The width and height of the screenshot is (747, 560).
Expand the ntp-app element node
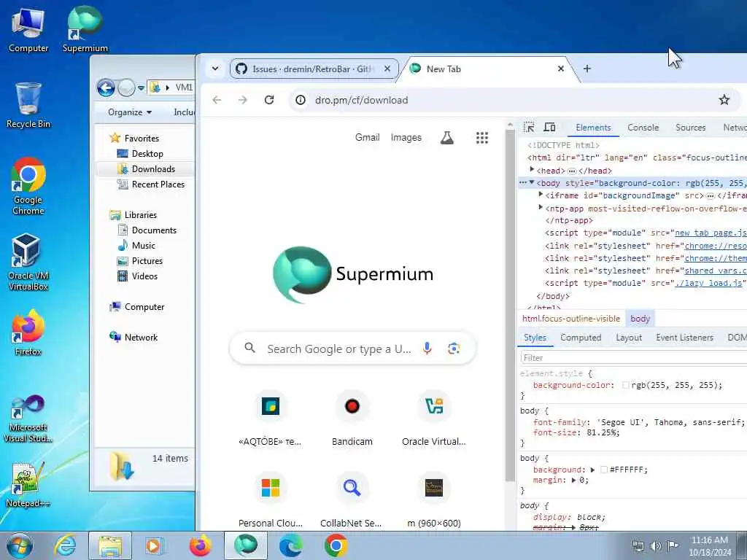pos(541,207)
